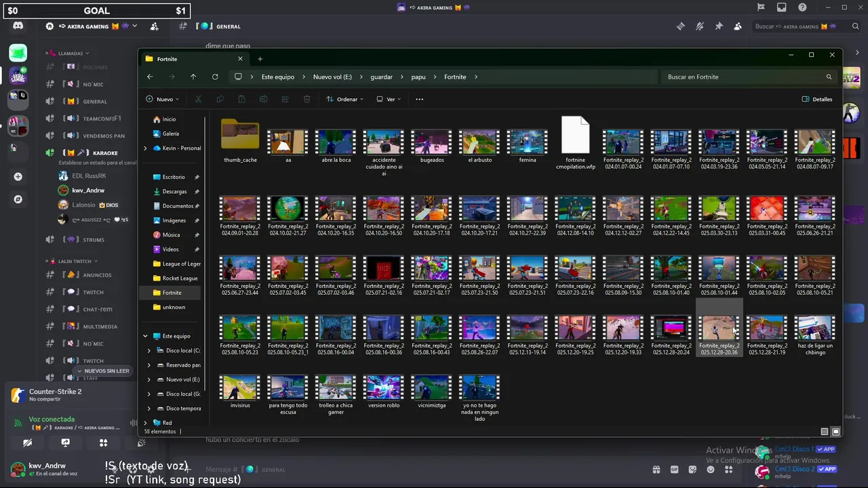Open Discover servers compass icon in Discord

point(18,200)
